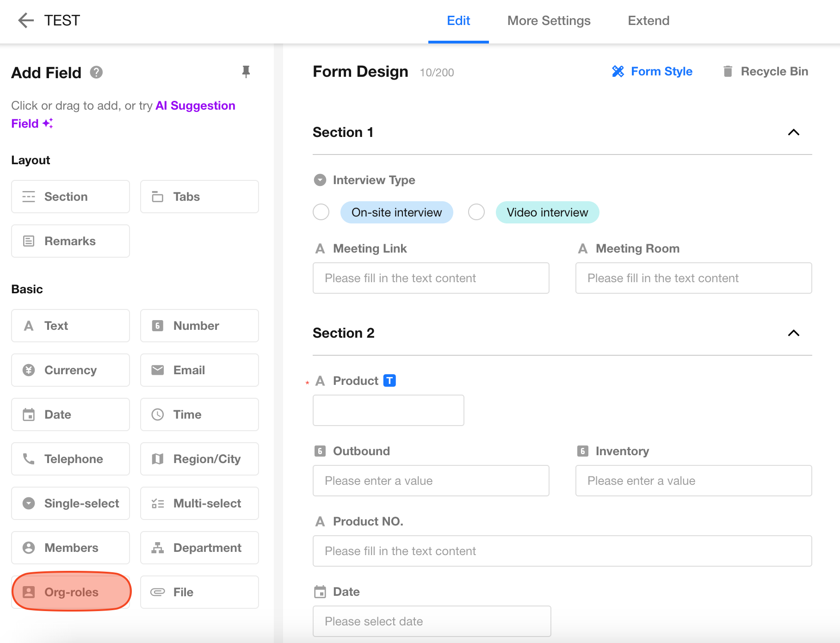Viewport: 840px width, 643px height.
Task: Switch to the More Settings tab
Action: pos(549,21)
